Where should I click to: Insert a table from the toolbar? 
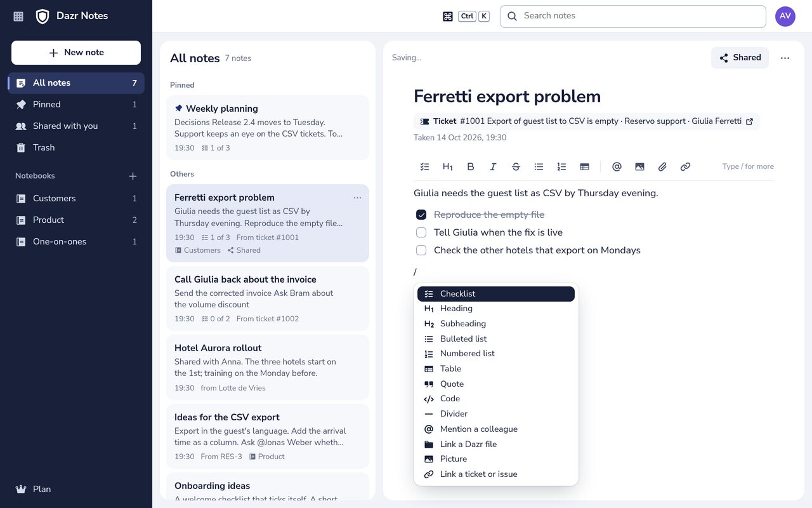pos(584,167)
